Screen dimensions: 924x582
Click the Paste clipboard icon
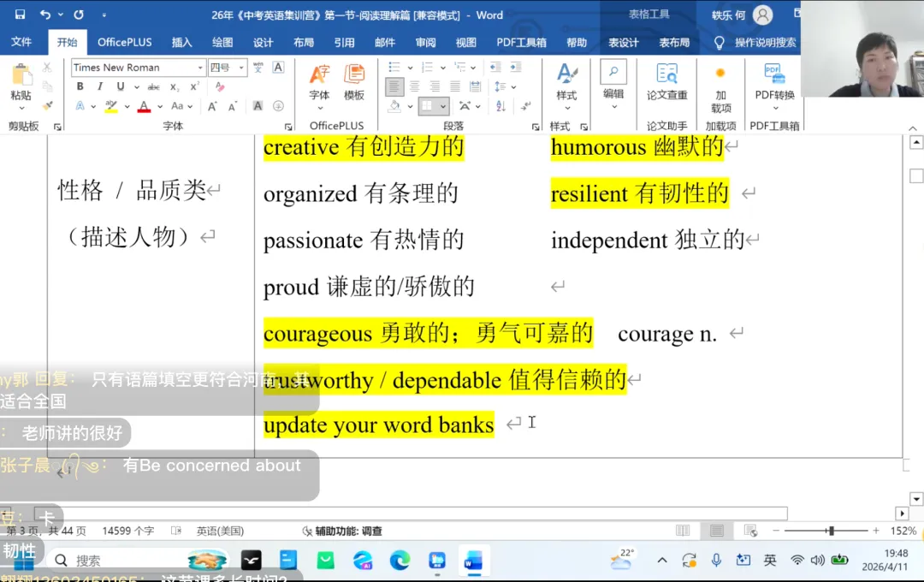[x=21, y=73]
